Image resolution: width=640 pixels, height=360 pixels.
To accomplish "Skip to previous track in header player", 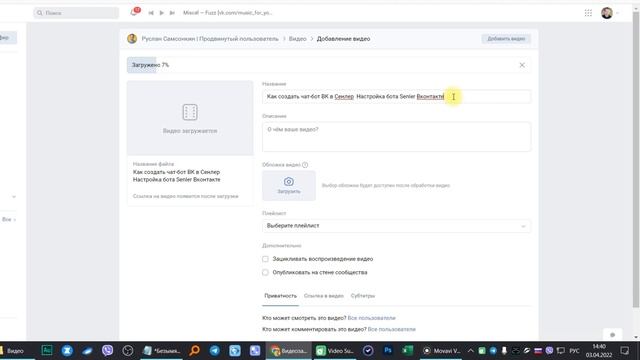I will tap(151, 13).
